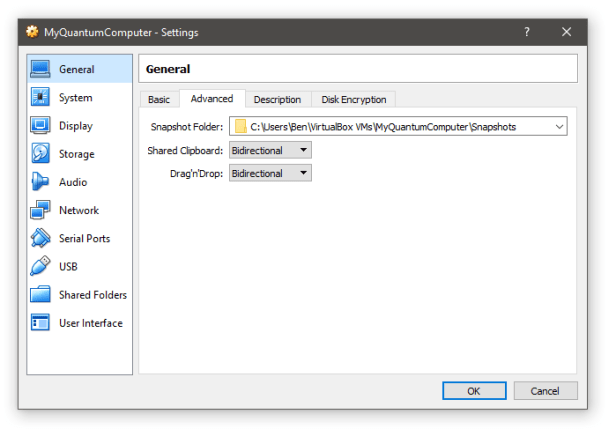
Task: Open the Shared Clipboard dropdown
Action: (270, 150)
